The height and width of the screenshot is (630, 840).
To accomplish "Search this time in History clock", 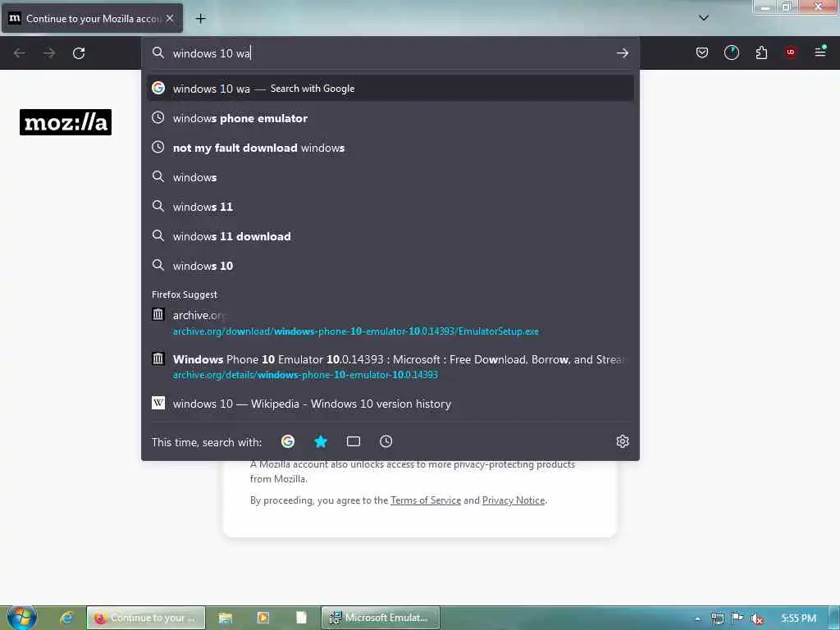I will [x=386, y=441].
